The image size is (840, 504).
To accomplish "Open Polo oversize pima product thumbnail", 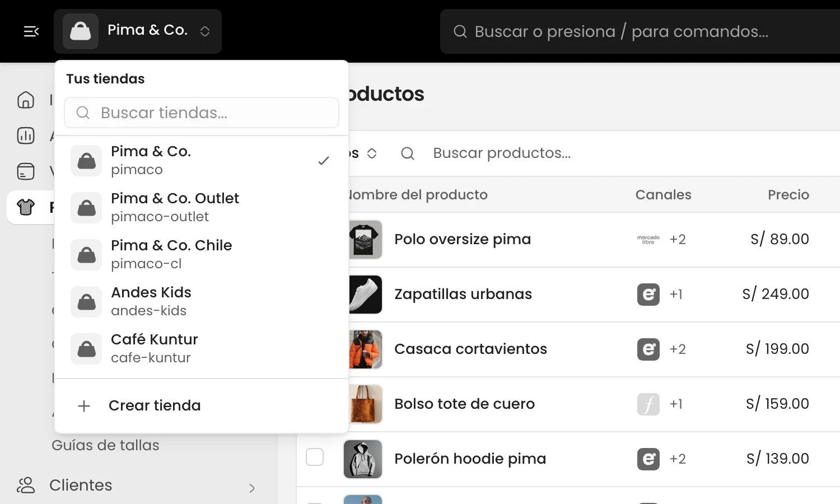I will pos(365,240).
